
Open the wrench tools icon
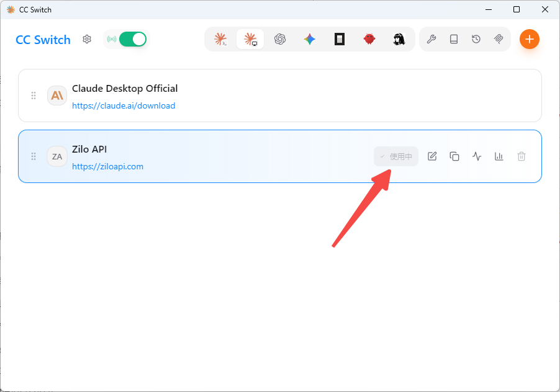(431, 39)
